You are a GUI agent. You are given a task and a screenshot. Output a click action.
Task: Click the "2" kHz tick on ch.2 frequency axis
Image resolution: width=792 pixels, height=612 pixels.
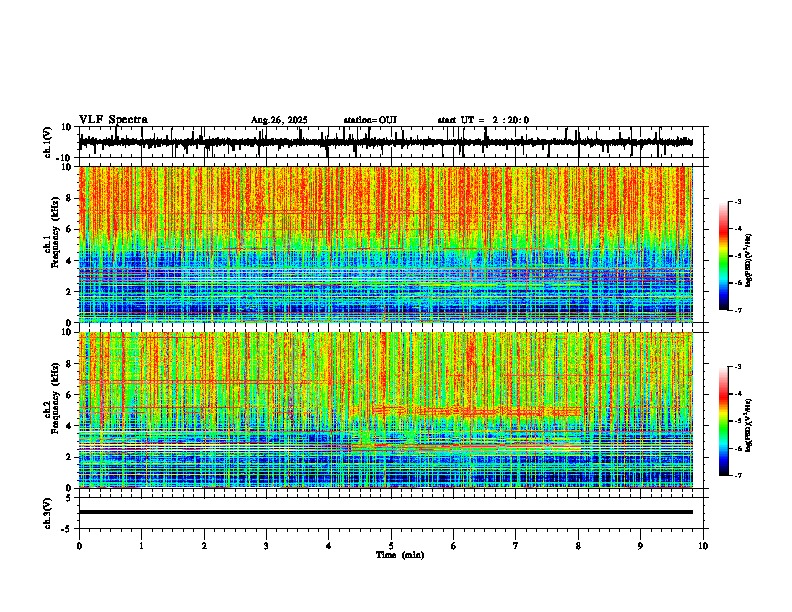point(71,457)
